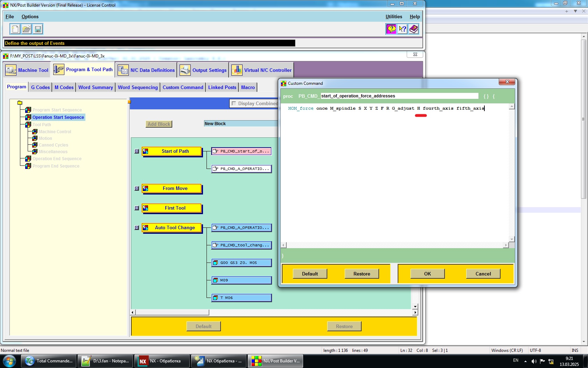Click OK in Custom Command dialog

pyautogui.click(x=427, y=274)
